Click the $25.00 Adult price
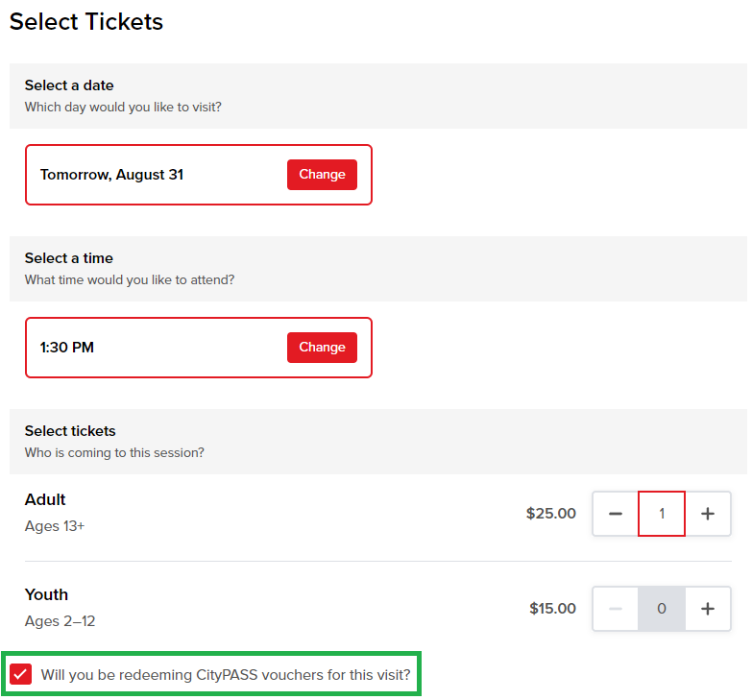752x700 pixels. click(x=550, y=514)
